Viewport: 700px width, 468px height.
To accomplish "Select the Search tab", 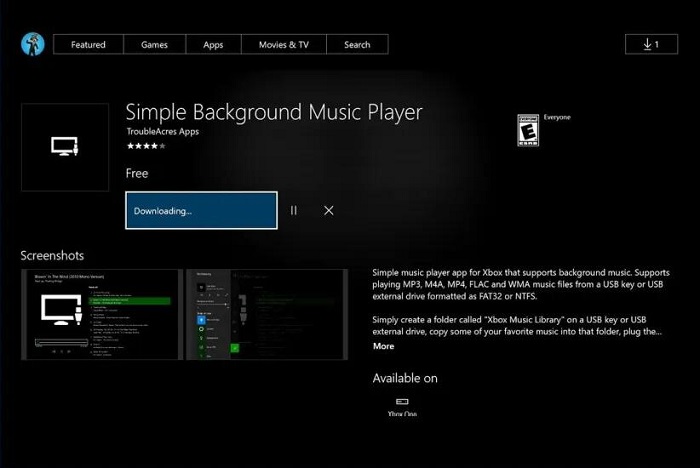I will pyautogui.click(x=357, y=45).
